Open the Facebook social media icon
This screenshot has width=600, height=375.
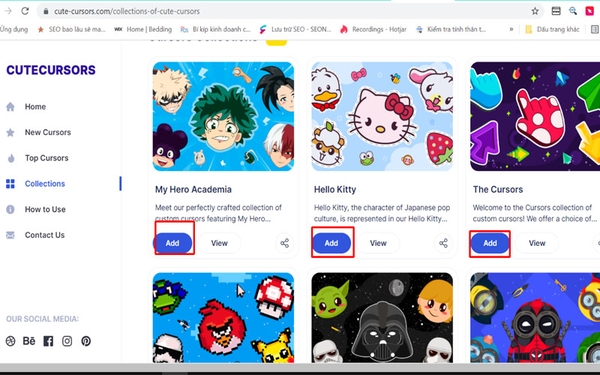click(48, 341)
